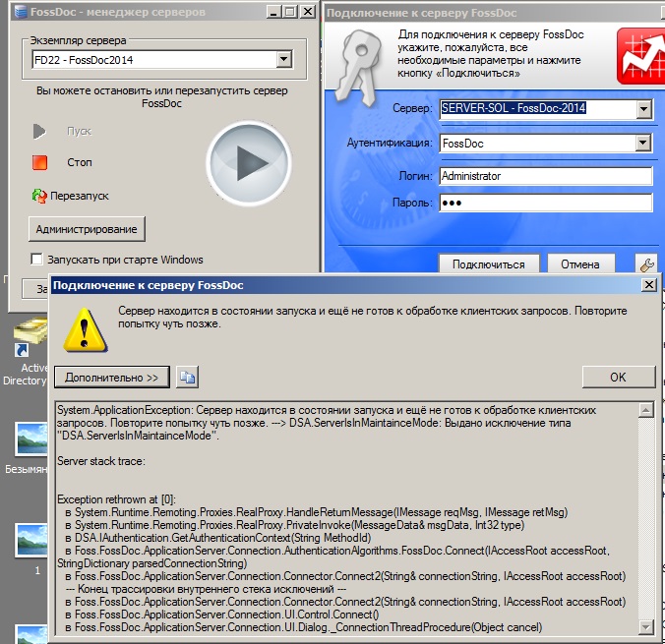Click the Логин field with Administrator
The width and height of the screenshot is (665, 644).
click(x=545, y=176)
